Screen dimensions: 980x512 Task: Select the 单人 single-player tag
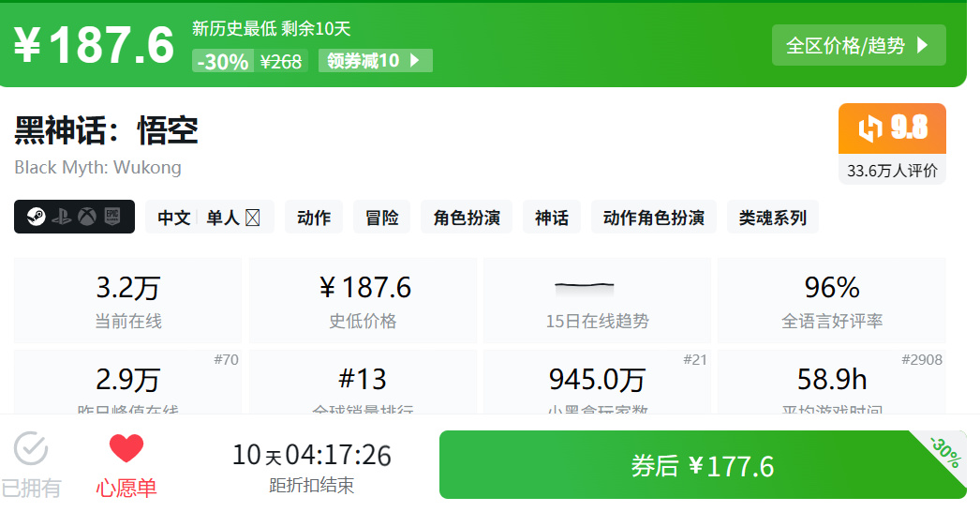pos(223,218)
